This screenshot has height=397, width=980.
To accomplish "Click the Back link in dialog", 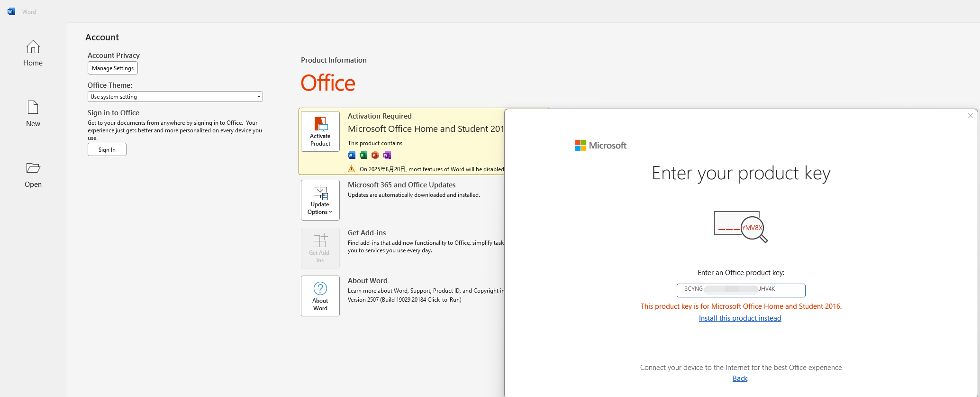I will pyautogui.click(x=740, y=379).
